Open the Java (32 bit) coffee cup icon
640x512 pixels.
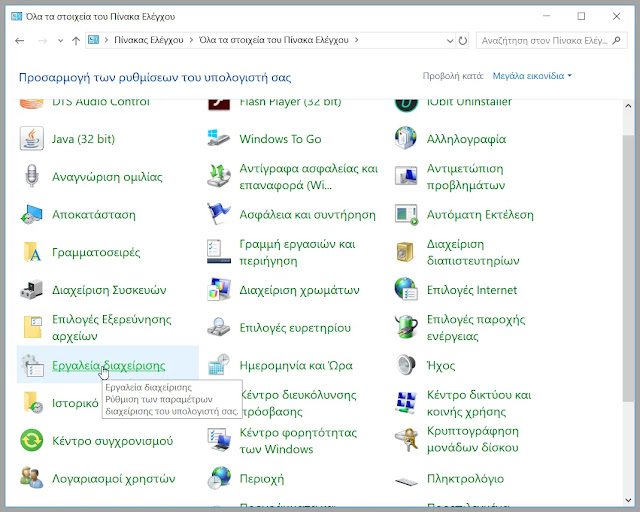32,139
